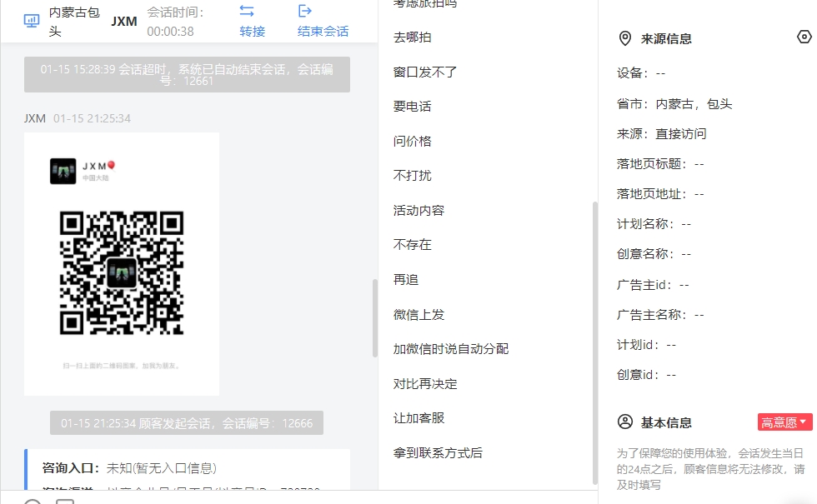Choose the quick reply 要电话
This screenshot has width=817, height=504.
[412, 107]
